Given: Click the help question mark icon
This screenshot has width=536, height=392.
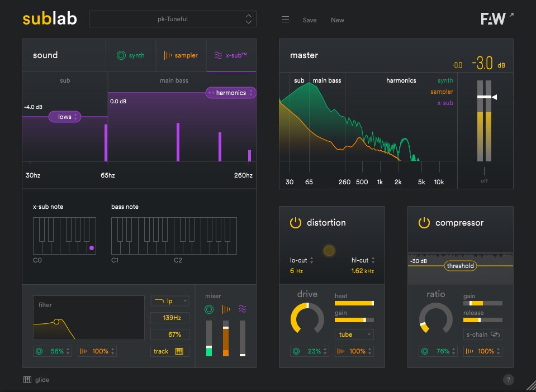Looking at the screenshot, I should (x=508, y=380).
